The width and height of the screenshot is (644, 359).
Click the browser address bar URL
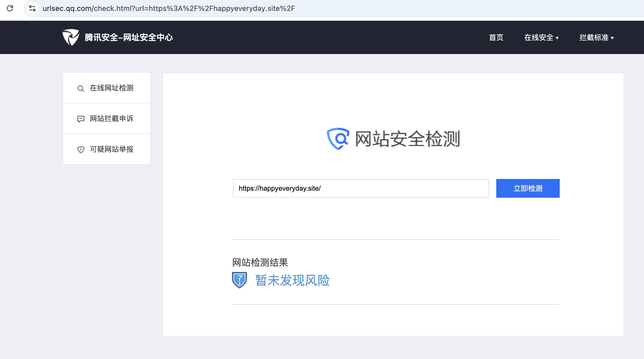(x=169, y=8)
